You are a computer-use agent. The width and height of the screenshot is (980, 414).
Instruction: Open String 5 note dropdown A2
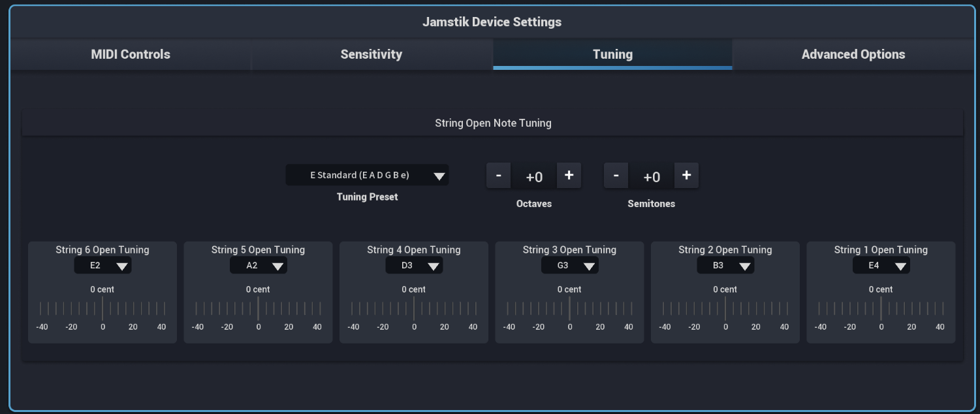coord(259,265)
